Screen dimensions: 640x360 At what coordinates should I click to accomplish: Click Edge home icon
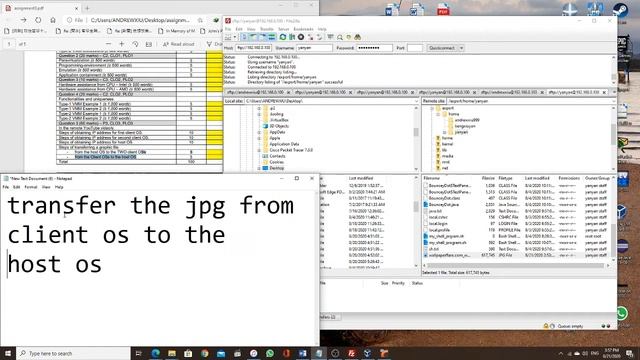coord(53,20)
